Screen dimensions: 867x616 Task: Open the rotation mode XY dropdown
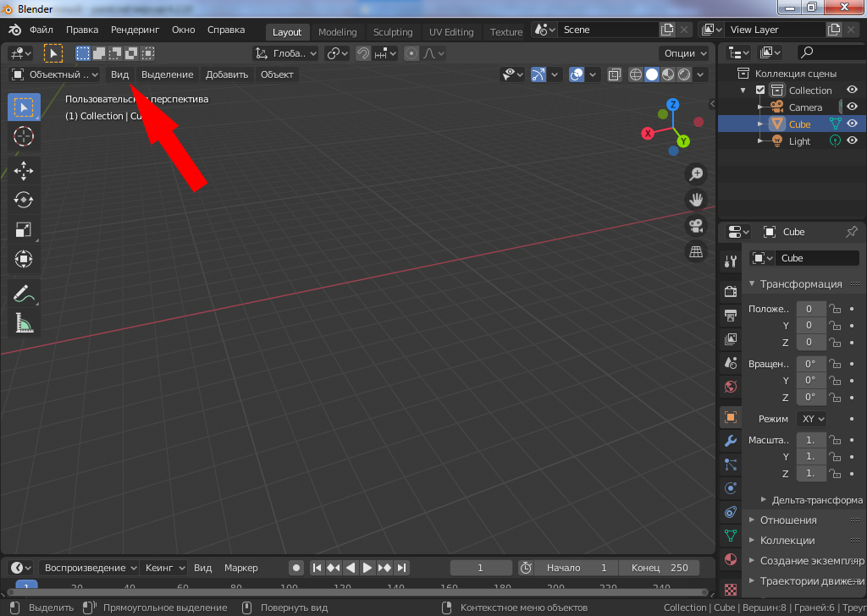point(811,419)
